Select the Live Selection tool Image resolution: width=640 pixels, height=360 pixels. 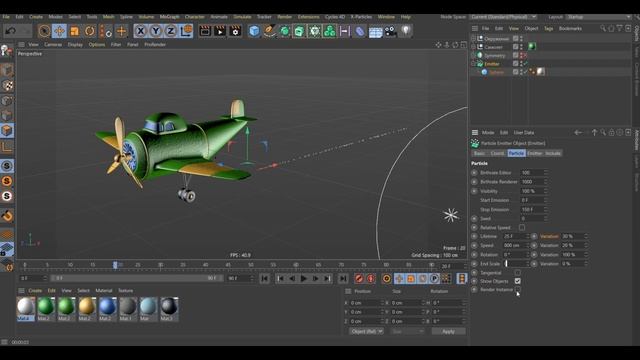point(44,31)
